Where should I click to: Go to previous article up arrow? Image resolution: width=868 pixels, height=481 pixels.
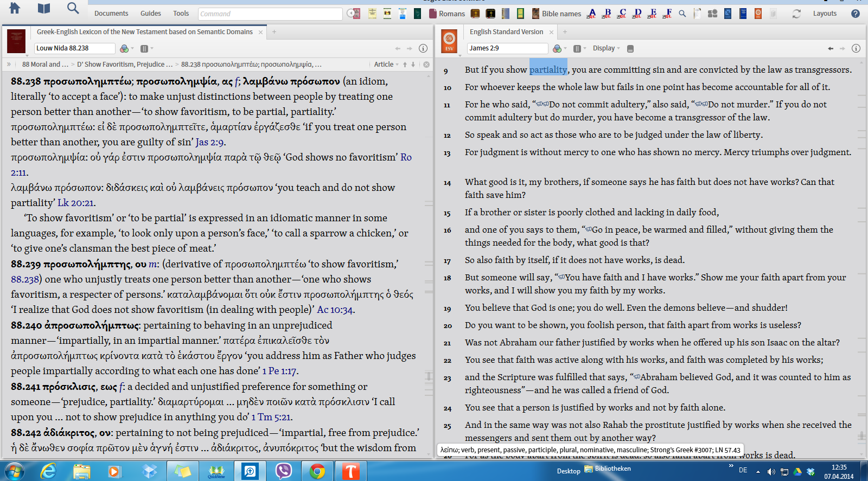click(405, 64)
